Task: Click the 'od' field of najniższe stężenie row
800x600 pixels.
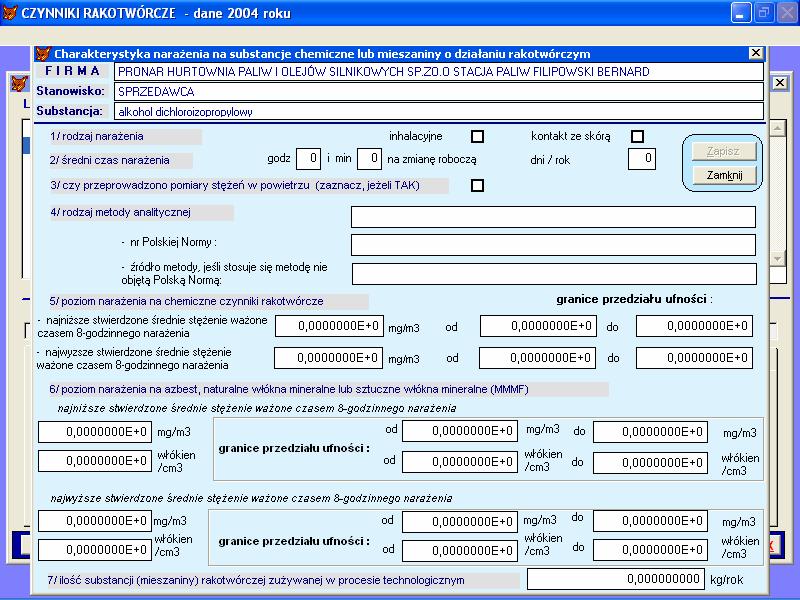Action: (x=538, y=326)
